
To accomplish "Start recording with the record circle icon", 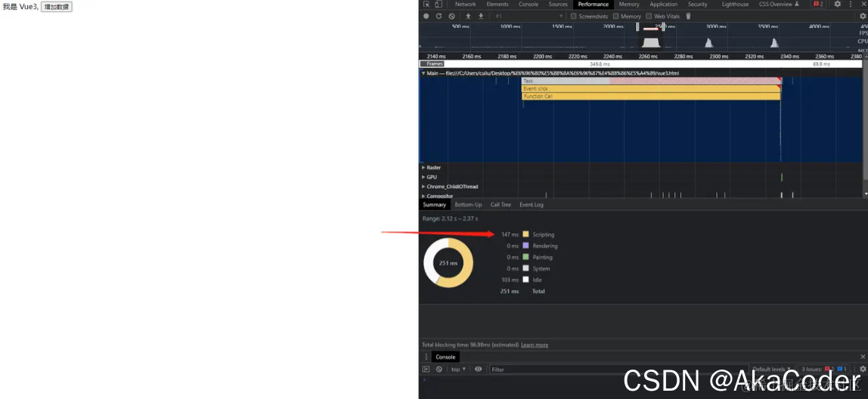I will (426, 16).
